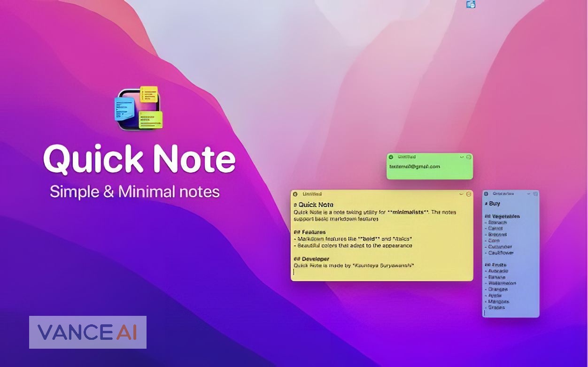This screenshot has width=588, height=367.
Task: Click the left circle button on the blue Buy note
Action: (486, 193)
